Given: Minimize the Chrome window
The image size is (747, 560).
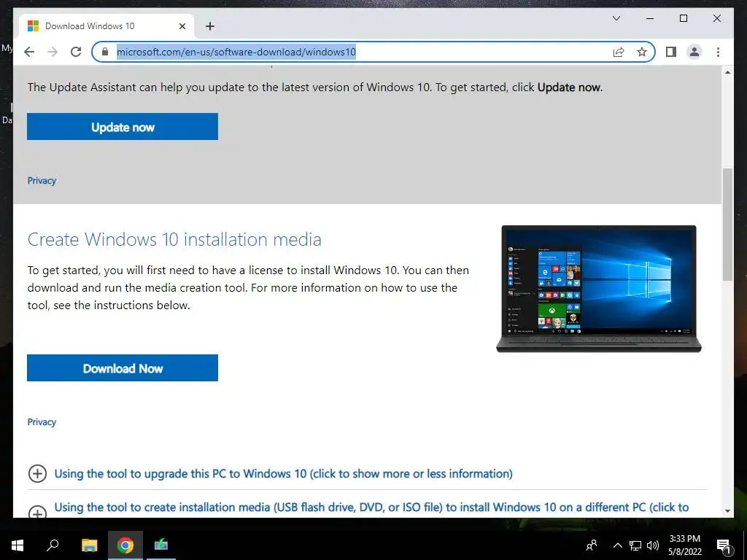Looking at the screenshot, I should 650,18.
